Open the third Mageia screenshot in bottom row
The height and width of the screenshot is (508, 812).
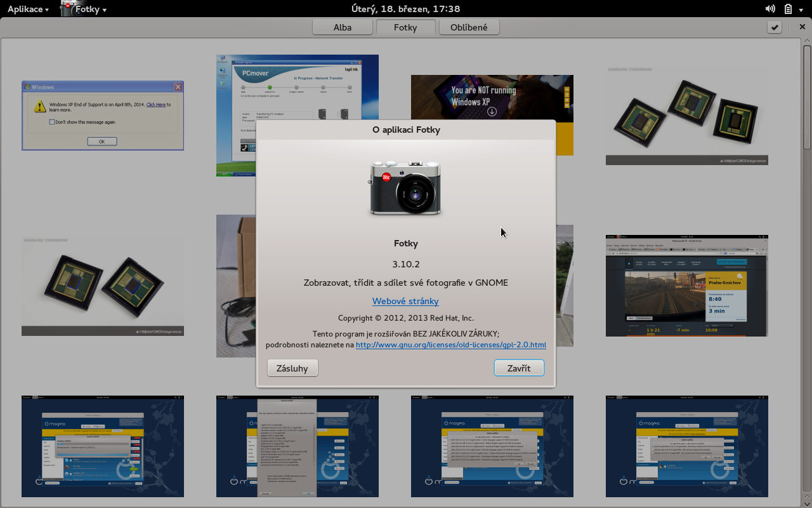click(x=492, y=446)
